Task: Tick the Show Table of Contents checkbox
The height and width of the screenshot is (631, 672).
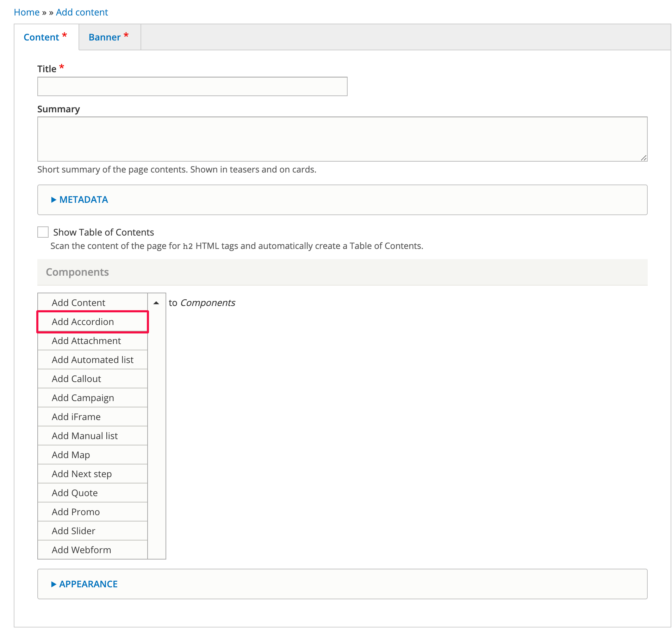Action: click(x=43, y=232)
